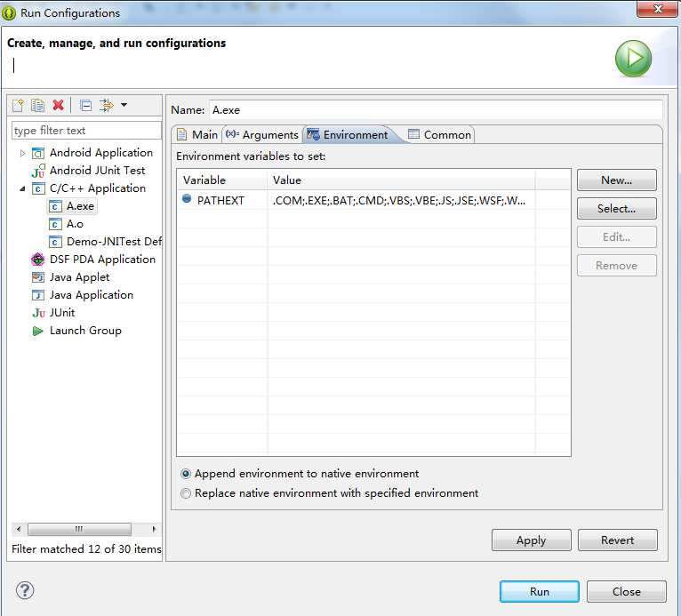
Task: Click the green Run arrow icon in header
Action: tap(633, 58)
